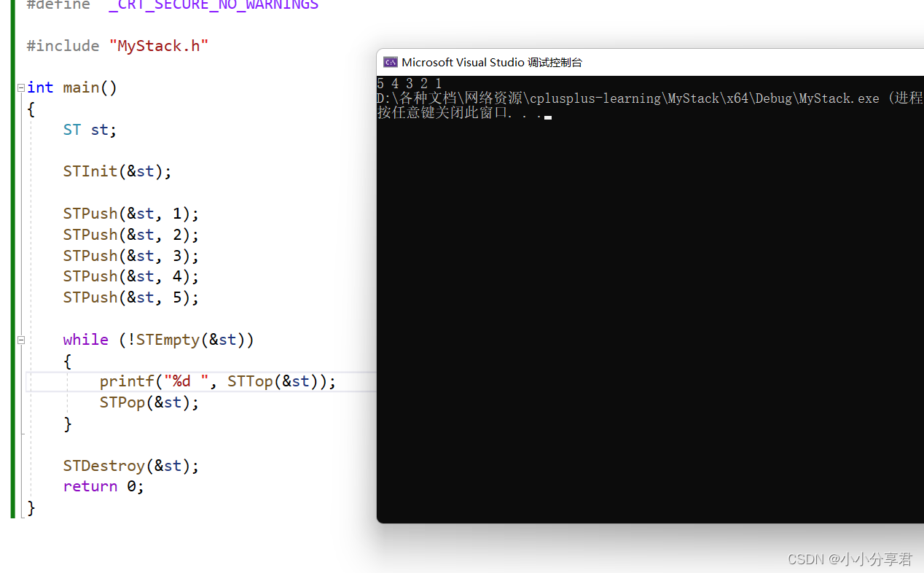Click the STDestroy(&st); line
Image resolution: width=924 pixels, height=573 pixels.
pos(131,466)
